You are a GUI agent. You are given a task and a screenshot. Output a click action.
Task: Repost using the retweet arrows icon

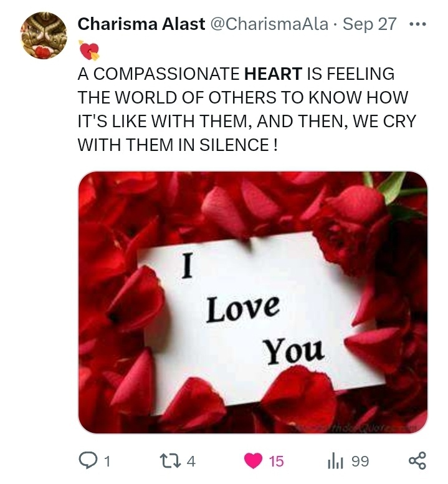point(173,461)
